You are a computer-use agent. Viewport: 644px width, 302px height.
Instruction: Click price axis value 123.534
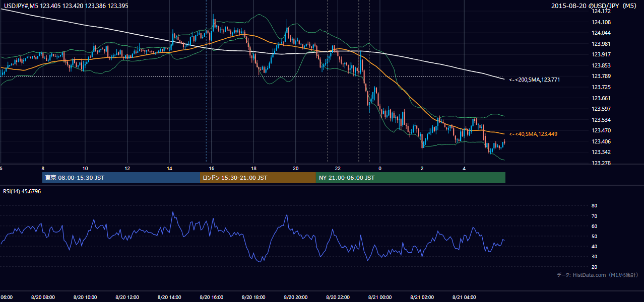602,120
